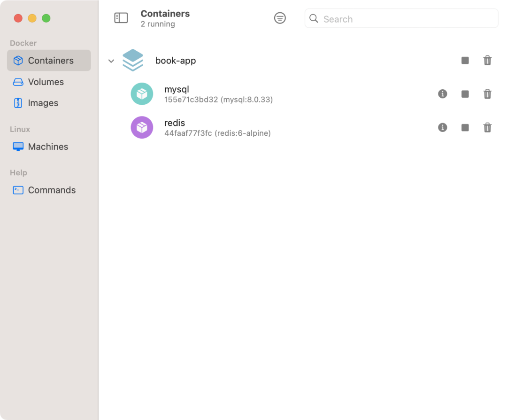Delete the book-app compose project
The width and height of the screenshot is (507, 420).
tap(487, 60)
